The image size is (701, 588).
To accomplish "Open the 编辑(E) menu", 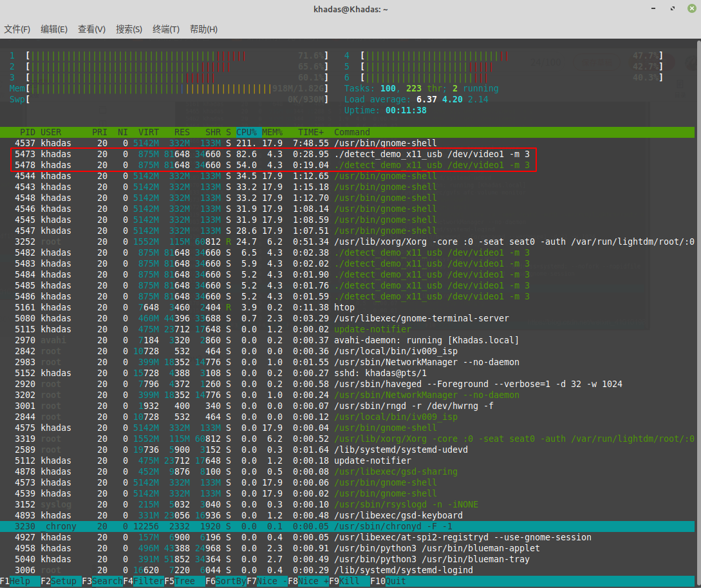I will pyautogui.click(x=54, y=29).
